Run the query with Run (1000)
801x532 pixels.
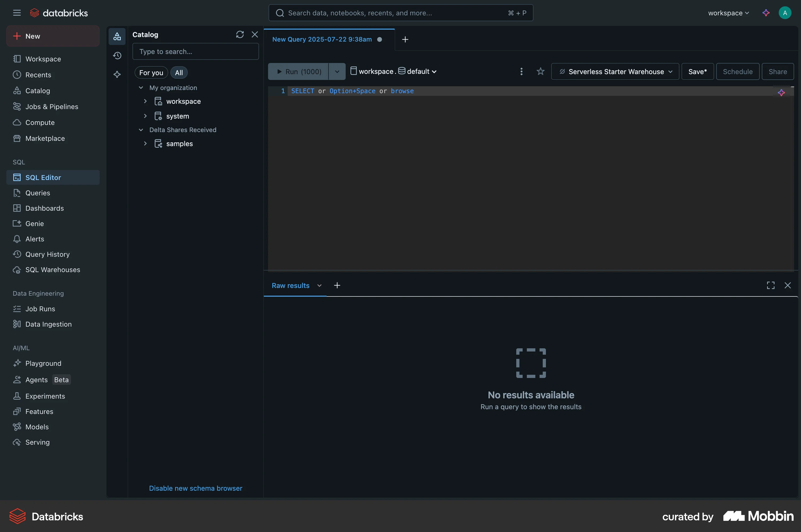[x=298, y=71]
